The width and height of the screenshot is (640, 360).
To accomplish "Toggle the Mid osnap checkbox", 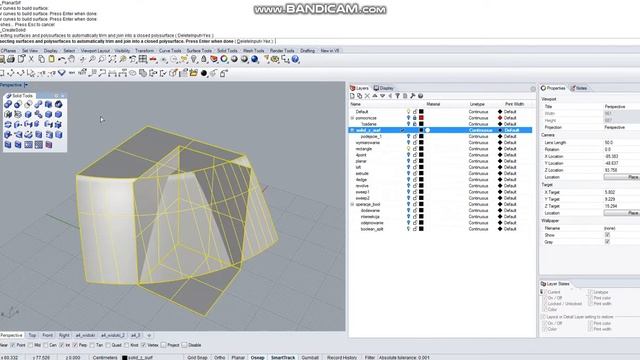I will (30, 345).
